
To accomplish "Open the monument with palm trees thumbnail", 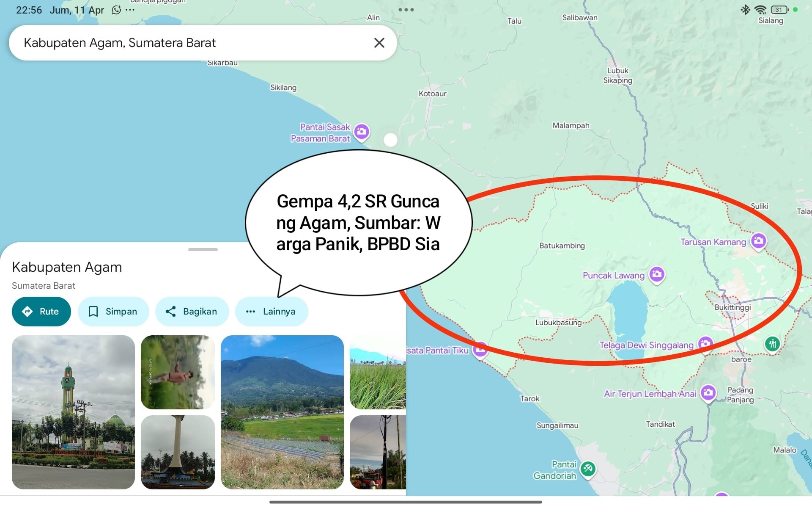I will [x=178, y=452].
